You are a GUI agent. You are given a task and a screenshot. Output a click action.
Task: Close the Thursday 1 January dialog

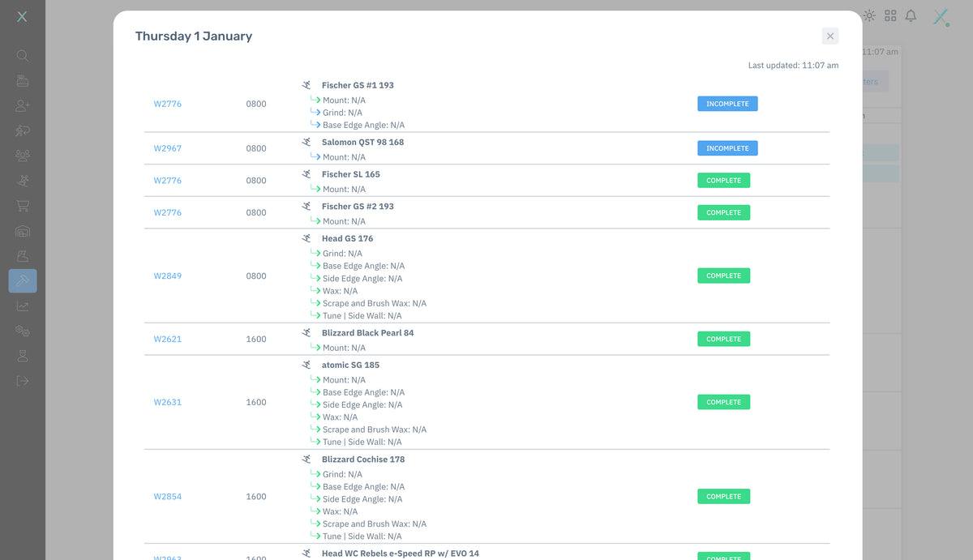click(x=829, y=36)
